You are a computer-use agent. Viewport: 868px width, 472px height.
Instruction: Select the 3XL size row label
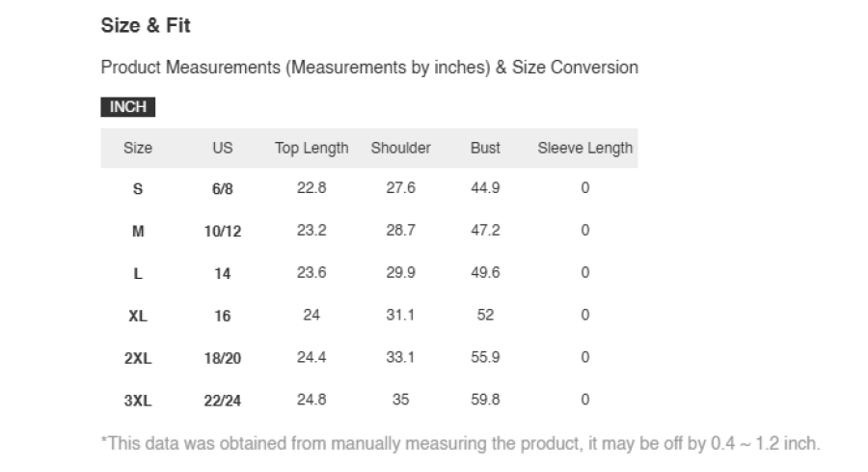[x=138, y=401]
